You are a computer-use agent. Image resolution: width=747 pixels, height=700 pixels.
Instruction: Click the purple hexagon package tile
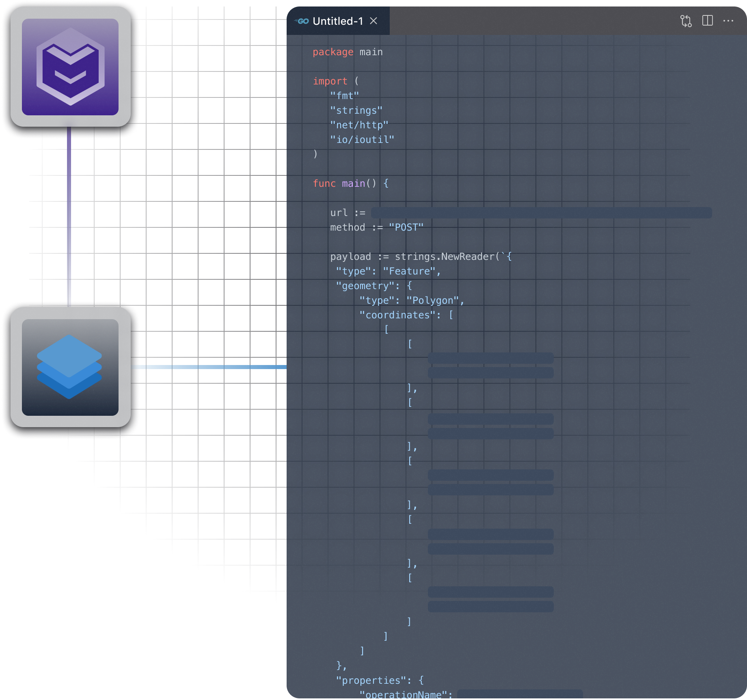tap(70, 67)
